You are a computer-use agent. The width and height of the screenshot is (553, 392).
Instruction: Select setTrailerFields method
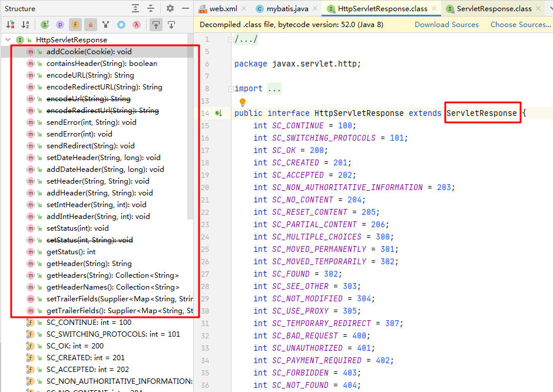tap(120, 299)
